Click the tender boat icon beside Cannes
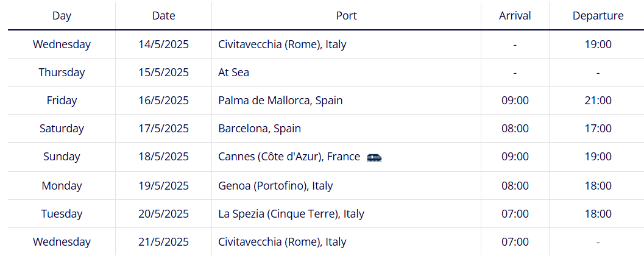The width and height of the screenshot is (644, 267). [374, 157]
